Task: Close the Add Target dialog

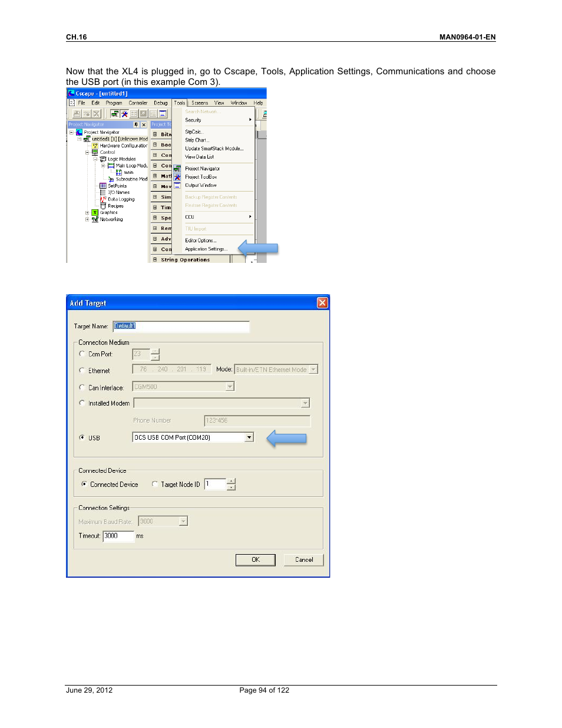Action: (x=322, y=302)
